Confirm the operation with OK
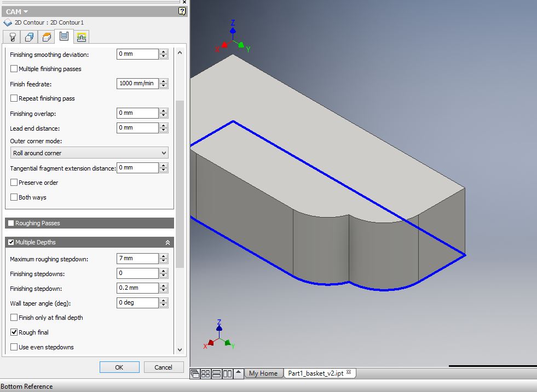 point(119,367)
